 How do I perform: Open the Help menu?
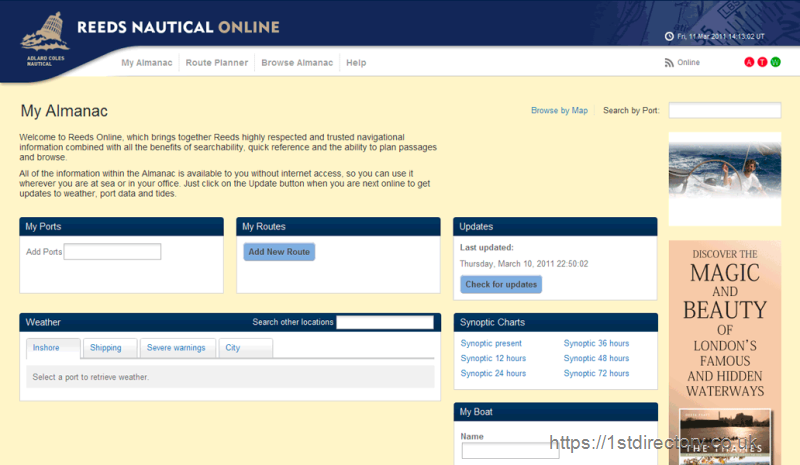(x=356, y=63)
